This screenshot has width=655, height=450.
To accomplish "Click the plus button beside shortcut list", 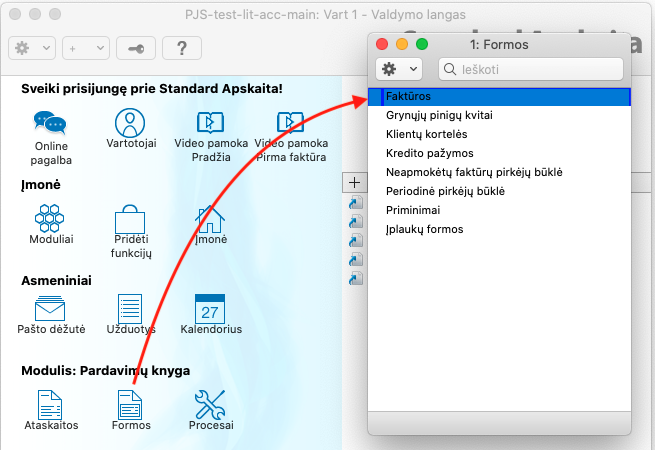I will click(x=354, y=182).
